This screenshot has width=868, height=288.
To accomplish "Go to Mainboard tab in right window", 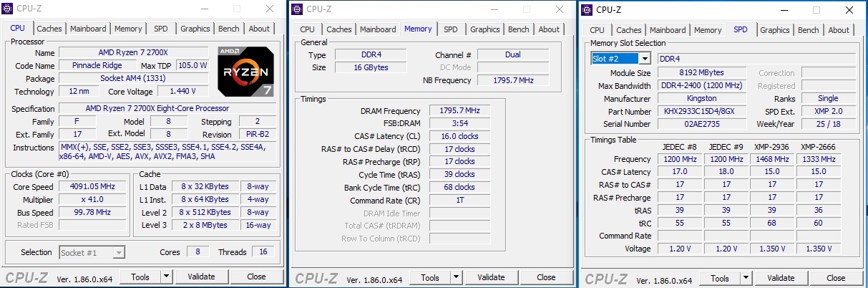I will coord(668,30).
